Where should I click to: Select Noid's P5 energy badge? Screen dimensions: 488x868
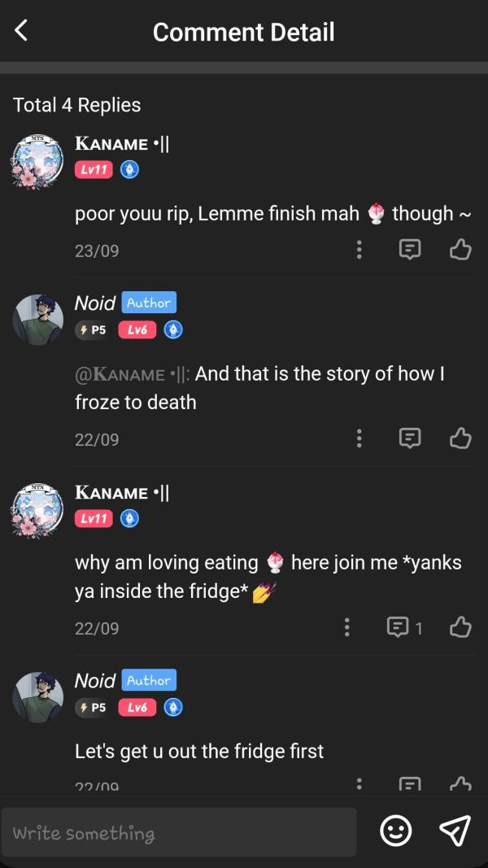pos(91,329)
